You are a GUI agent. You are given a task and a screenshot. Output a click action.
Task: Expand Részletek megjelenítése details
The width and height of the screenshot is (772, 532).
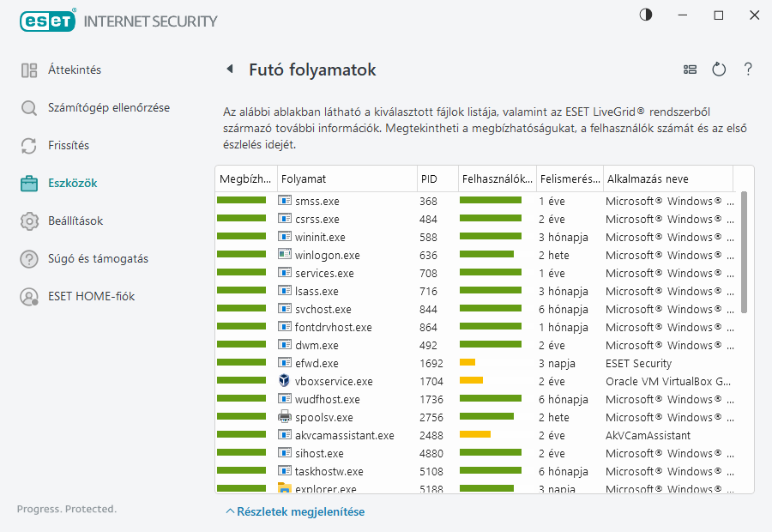coord(295,511)
